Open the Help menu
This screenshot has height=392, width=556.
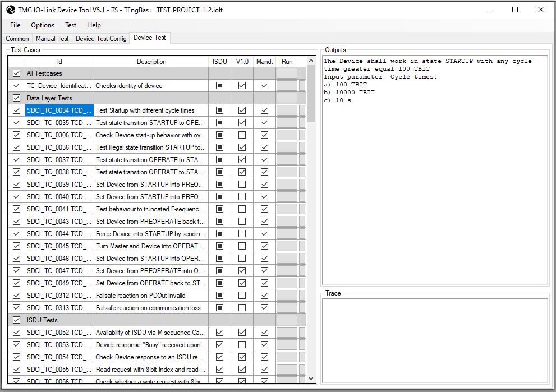94,25
